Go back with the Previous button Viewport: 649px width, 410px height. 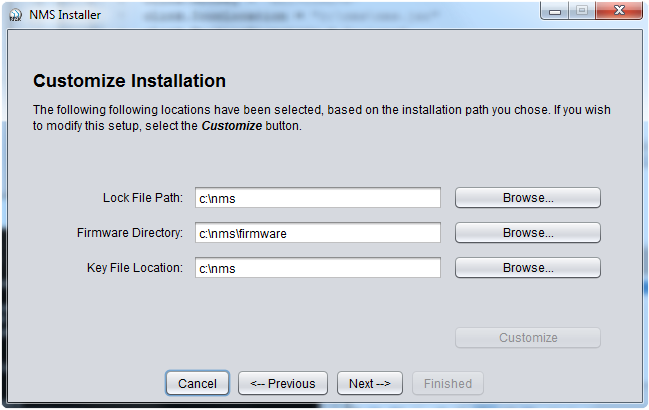tap(283, 383)
